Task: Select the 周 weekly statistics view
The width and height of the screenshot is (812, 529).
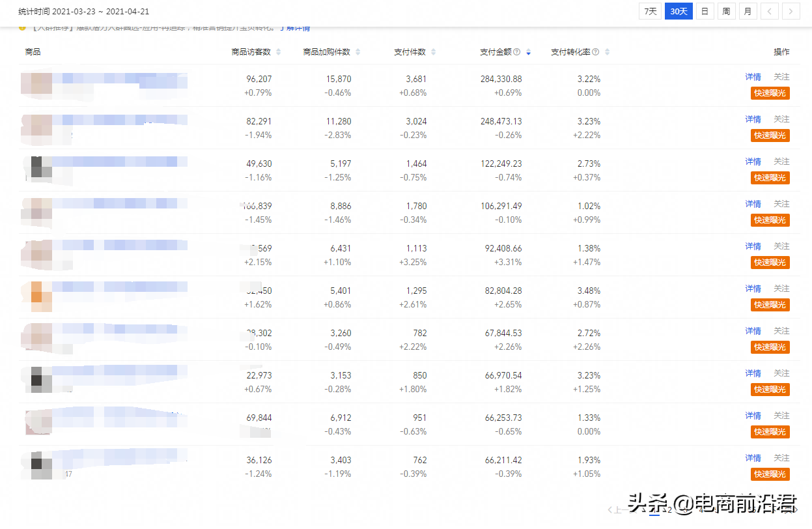Action: 726,11
